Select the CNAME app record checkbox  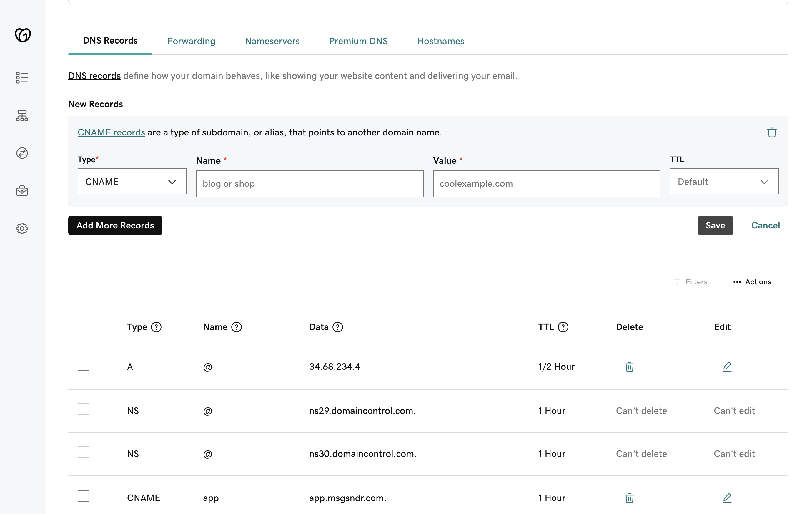(x=84, y=496)
